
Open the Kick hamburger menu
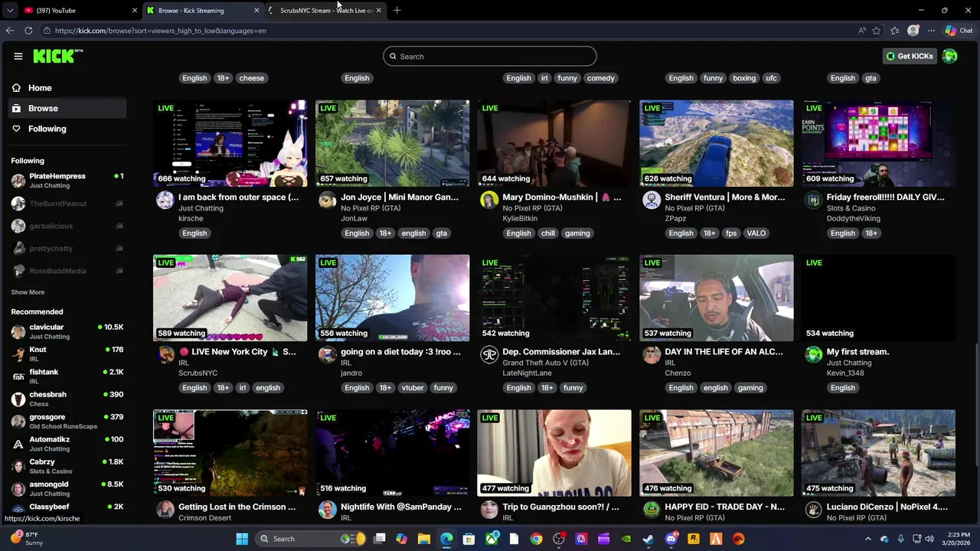point(18,56)
